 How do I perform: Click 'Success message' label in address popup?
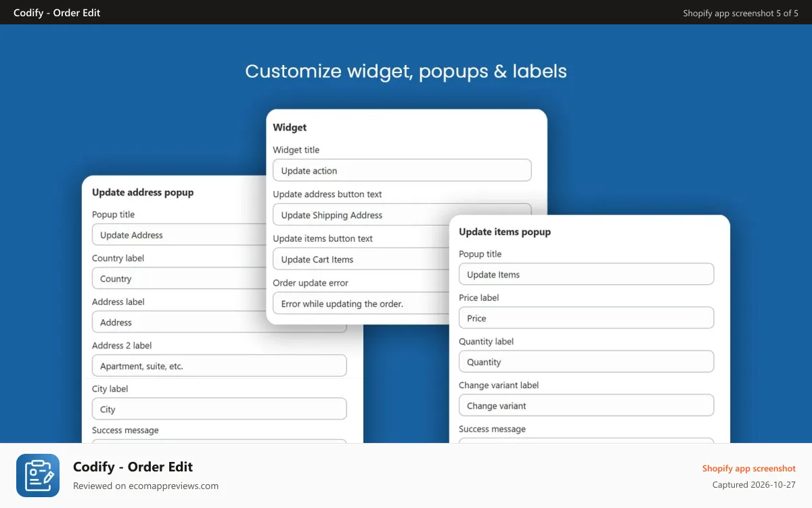[125, 430]
